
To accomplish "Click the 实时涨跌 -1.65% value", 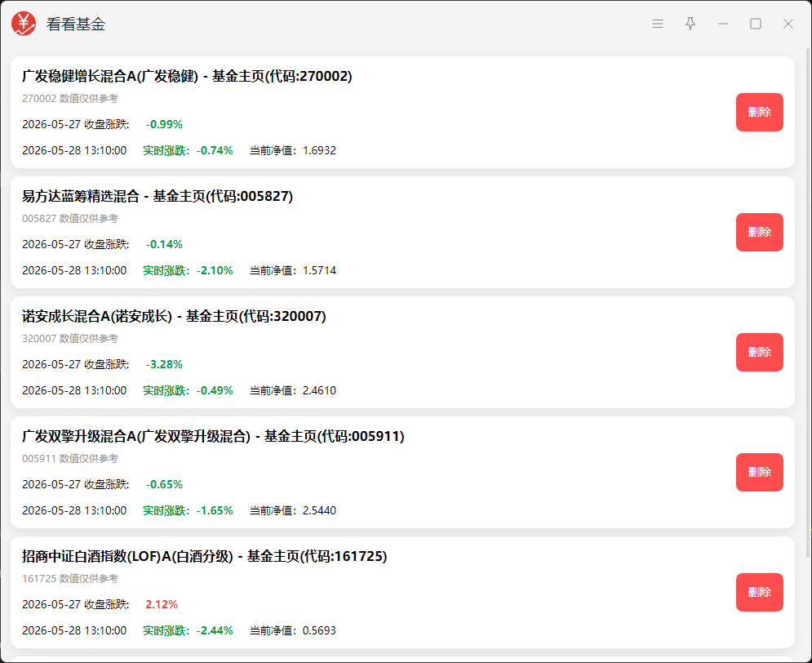I will (x=188, y=511).
